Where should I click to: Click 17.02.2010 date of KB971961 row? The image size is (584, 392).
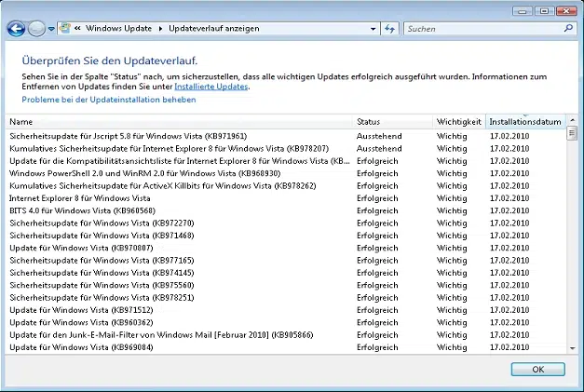pyautogui.click(x=509, y=136)
